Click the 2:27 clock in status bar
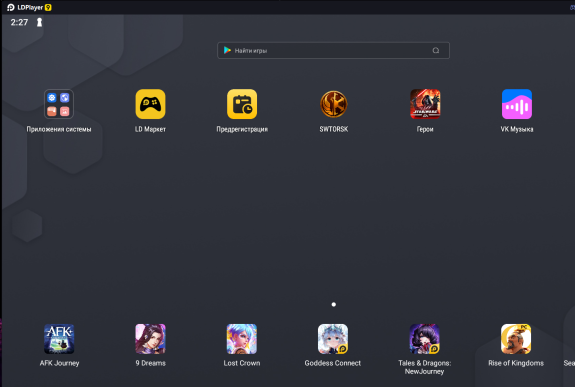Viewport: 575px width, 387px height. click(19, 22)
